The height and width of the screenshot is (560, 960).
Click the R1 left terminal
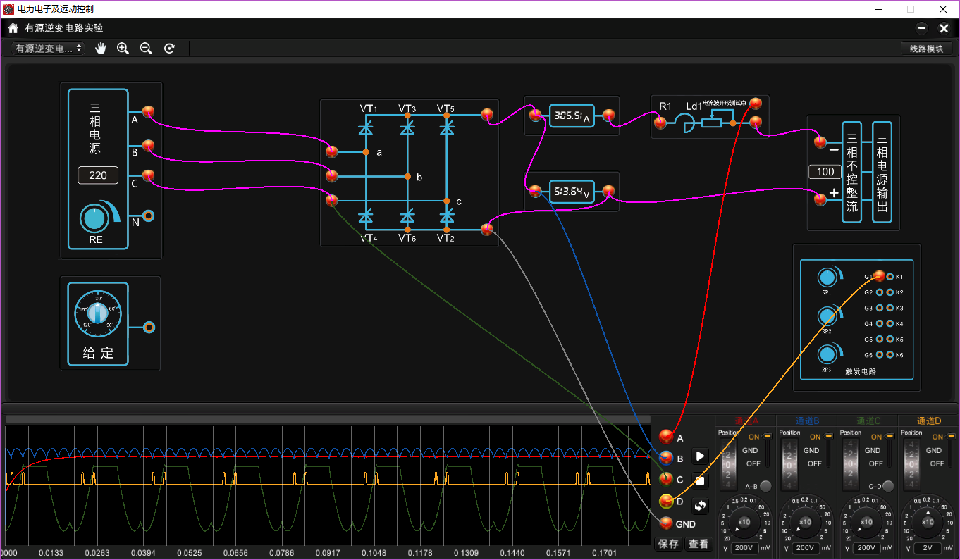click(x=660, y=123)
